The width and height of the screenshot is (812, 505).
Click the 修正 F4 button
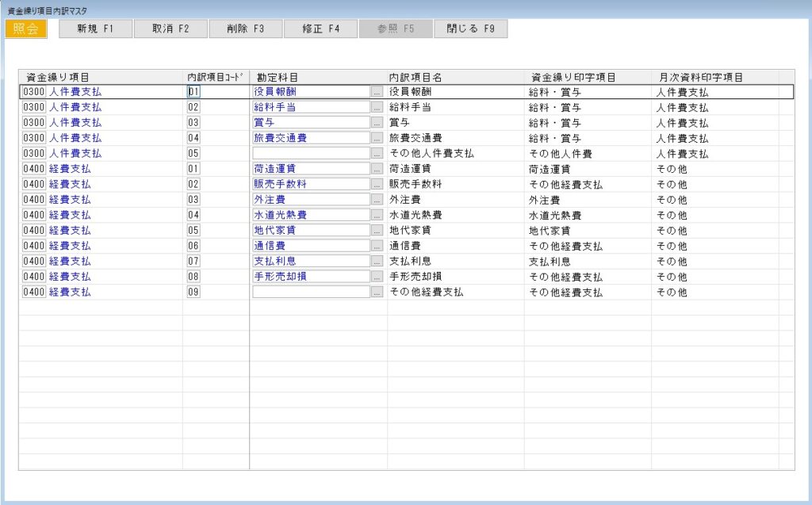(x=320, y=29)
